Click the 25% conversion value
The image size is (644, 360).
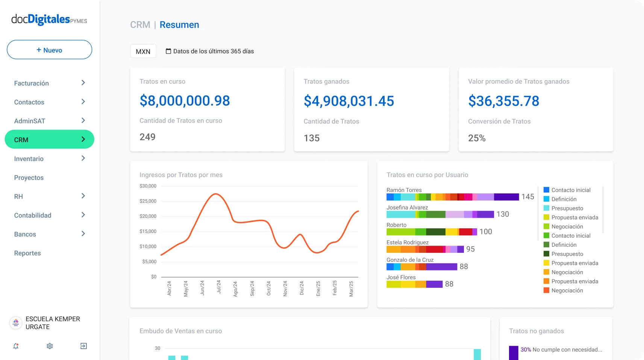coord(477,138)
